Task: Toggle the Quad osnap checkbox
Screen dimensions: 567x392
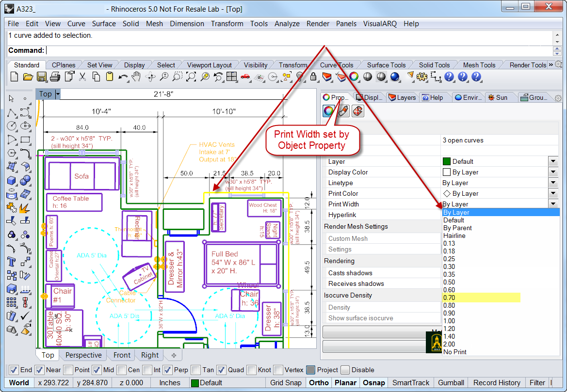Action: pos(221,370)
